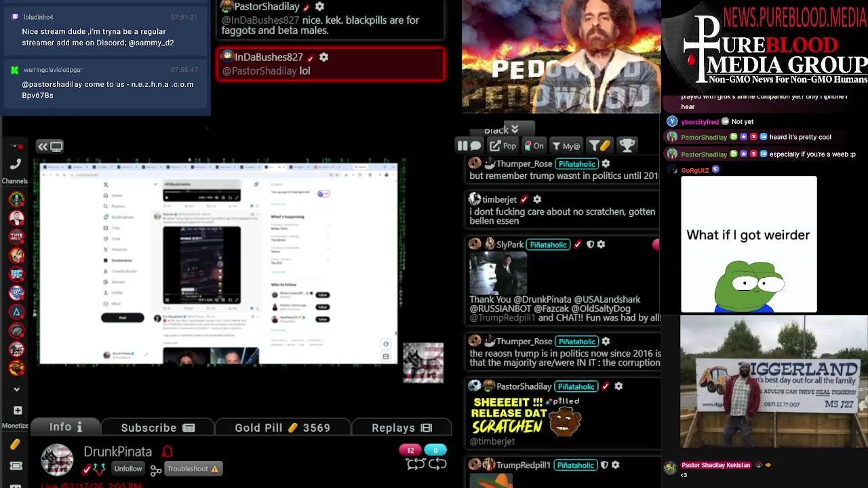This screenshot has width=868, height=488.
Task: Open settings gear beside SlyPark message
Action: click(601, 244)
